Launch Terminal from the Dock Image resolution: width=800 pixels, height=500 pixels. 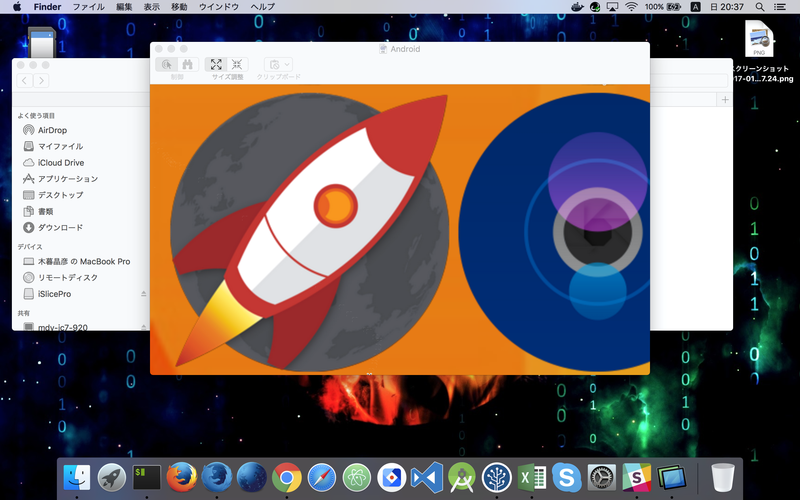pyautogui.click(x=146, y=478)
